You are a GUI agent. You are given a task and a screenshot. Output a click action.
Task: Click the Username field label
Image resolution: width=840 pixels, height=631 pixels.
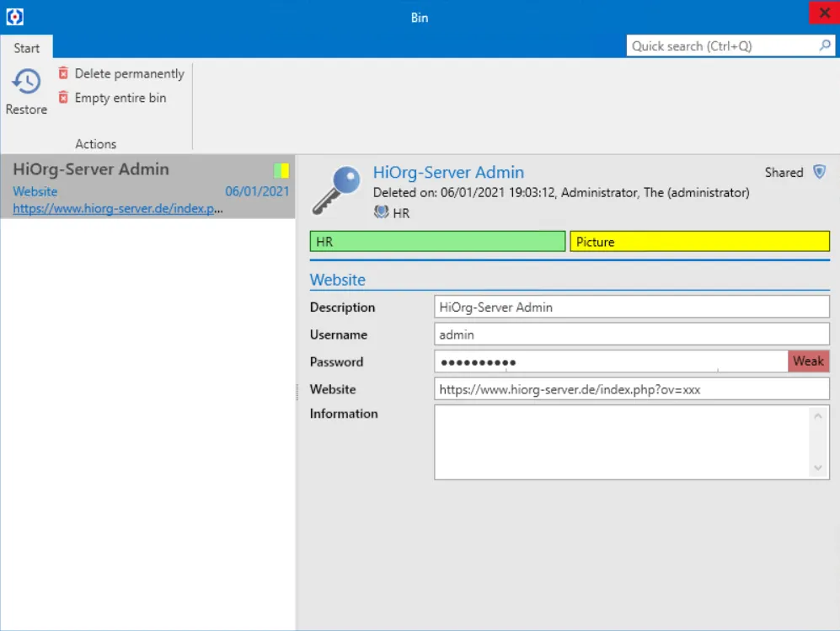tap(339, 334)
